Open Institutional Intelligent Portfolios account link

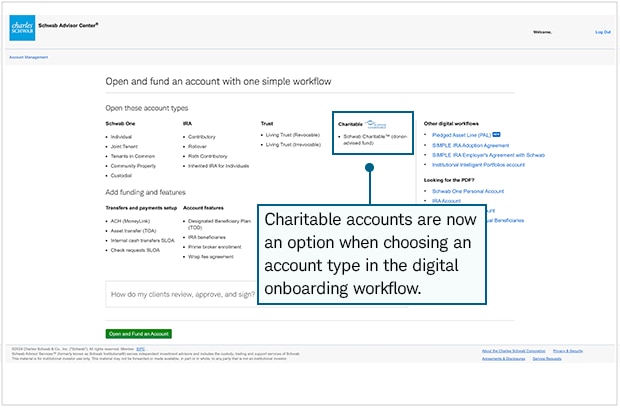(478, 165)
